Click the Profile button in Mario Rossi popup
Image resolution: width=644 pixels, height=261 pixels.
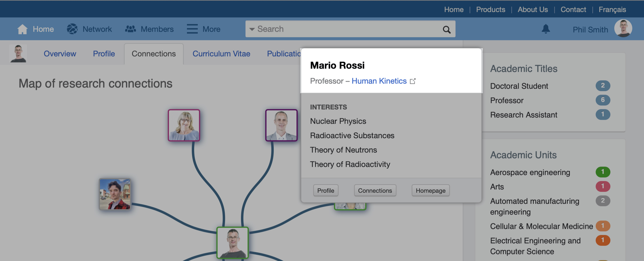pyautogui.click(x=326, y=191)
